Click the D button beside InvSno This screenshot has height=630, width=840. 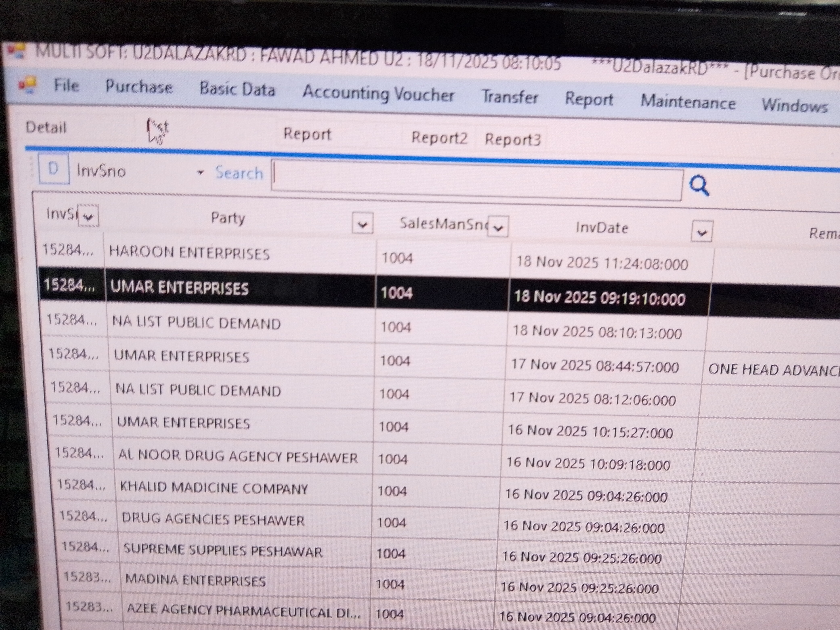point(54,169)
